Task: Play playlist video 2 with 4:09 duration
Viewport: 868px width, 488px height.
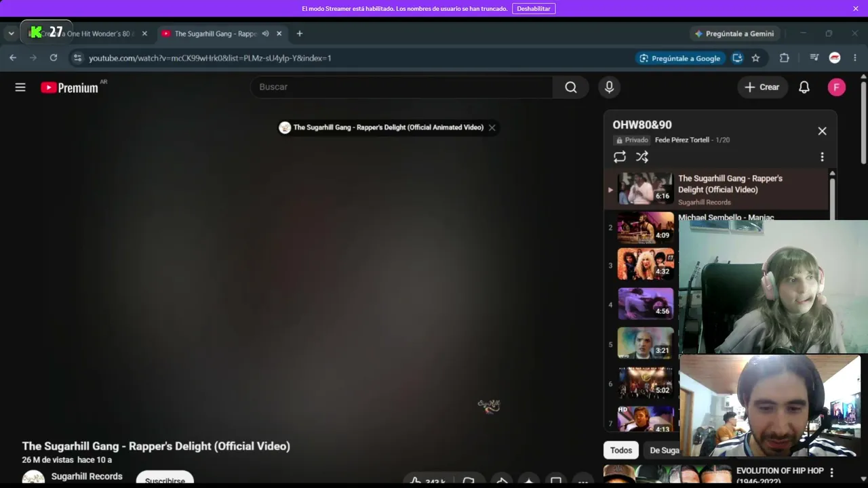Action: pyautogui.click(x=646, y=228)
